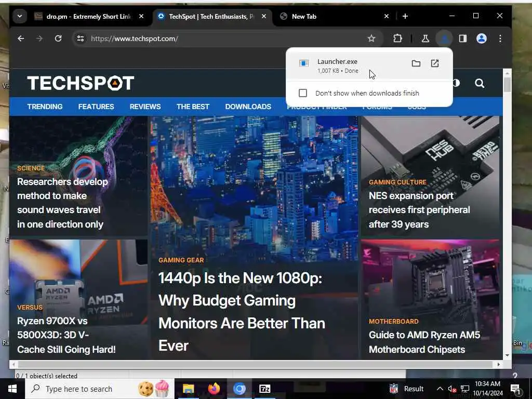Open Ryzen 9700X vs 5800X3D article
532x399 pixels.
coord(66,335)
